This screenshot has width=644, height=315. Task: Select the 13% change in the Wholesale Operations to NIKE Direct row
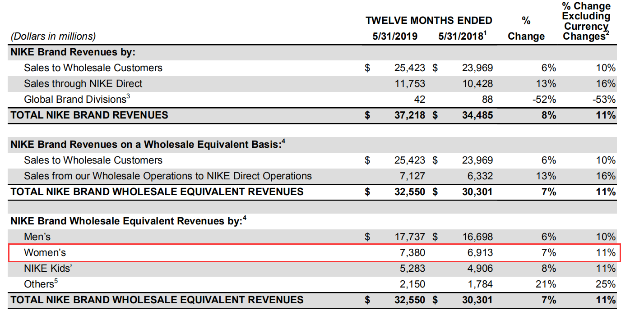point(547,176)
